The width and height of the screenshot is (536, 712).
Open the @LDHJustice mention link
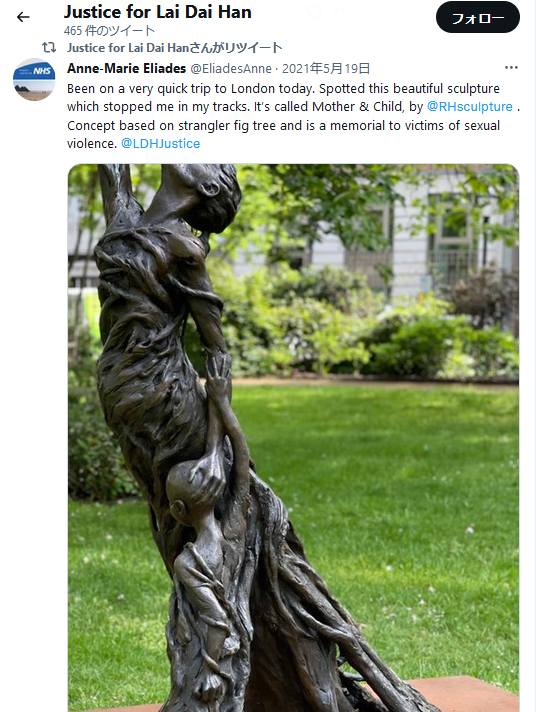pyautogui.click(x=160, y=143)
